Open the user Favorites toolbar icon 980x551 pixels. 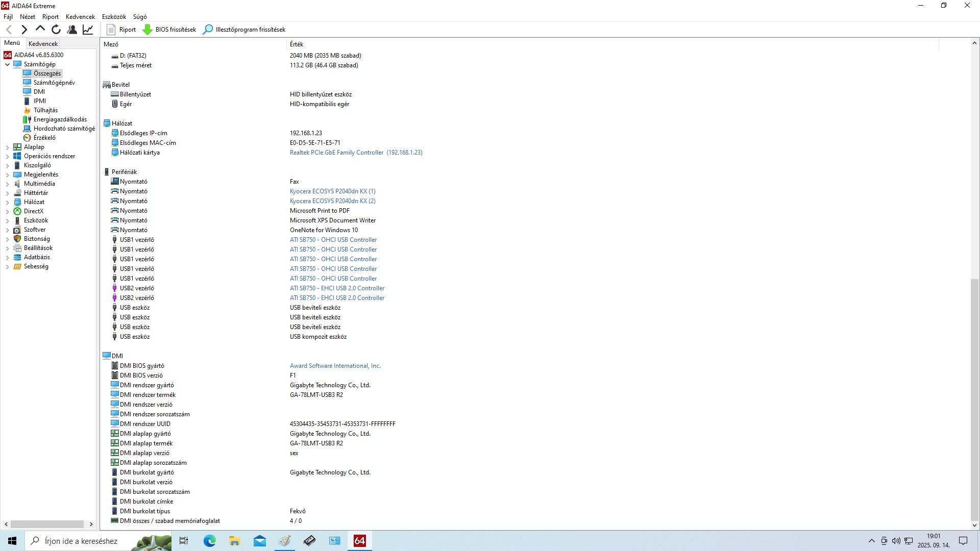(72, 30)
